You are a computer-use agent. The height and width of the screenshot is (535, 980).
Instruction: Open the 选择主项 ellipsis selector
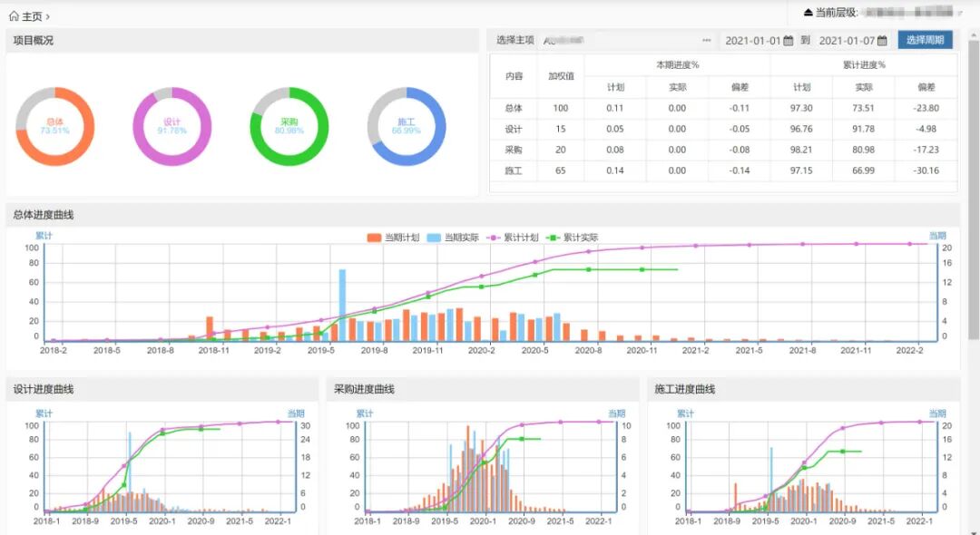[x=706, y=40]
